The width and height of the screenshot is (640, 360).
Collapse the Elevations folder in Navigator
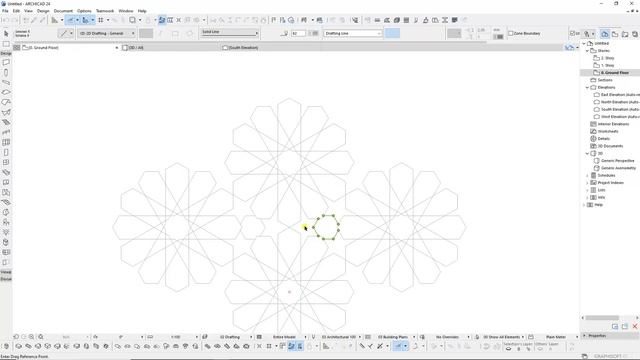(x=588, y=87)
